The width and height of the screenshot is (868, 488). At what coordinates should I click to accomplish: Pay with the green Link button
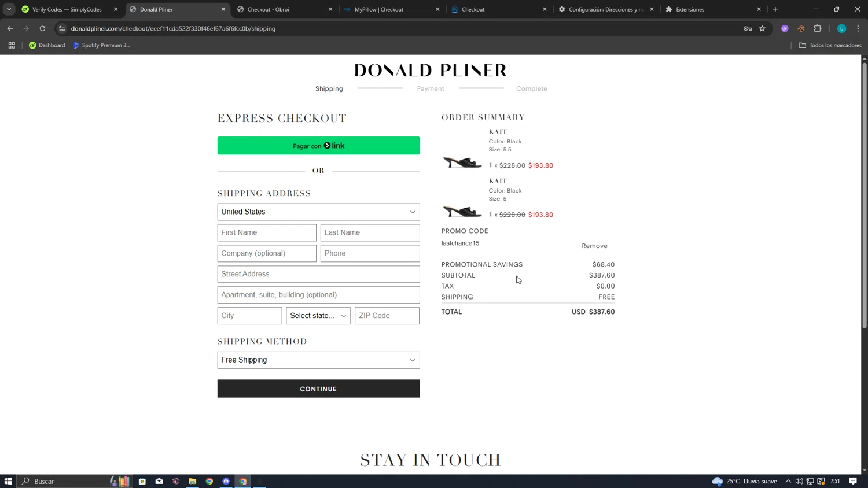pos(318,146)
